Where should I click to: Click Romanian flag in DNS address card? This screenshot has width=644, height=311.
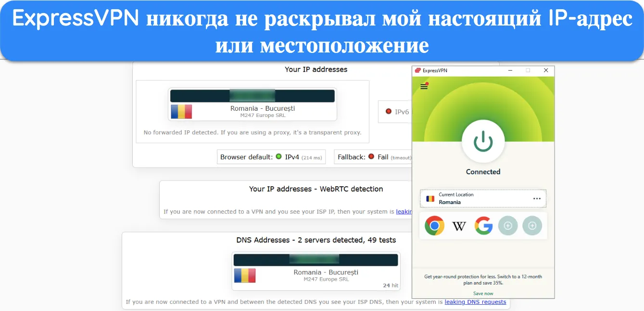245,275
